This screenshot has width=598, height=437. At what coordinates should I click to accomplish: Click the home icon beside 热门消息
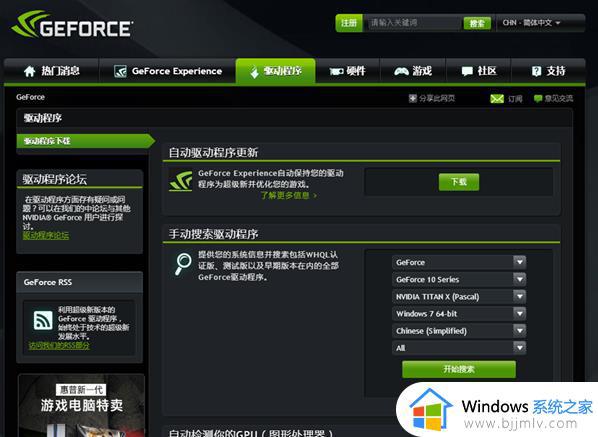(29, 71)
